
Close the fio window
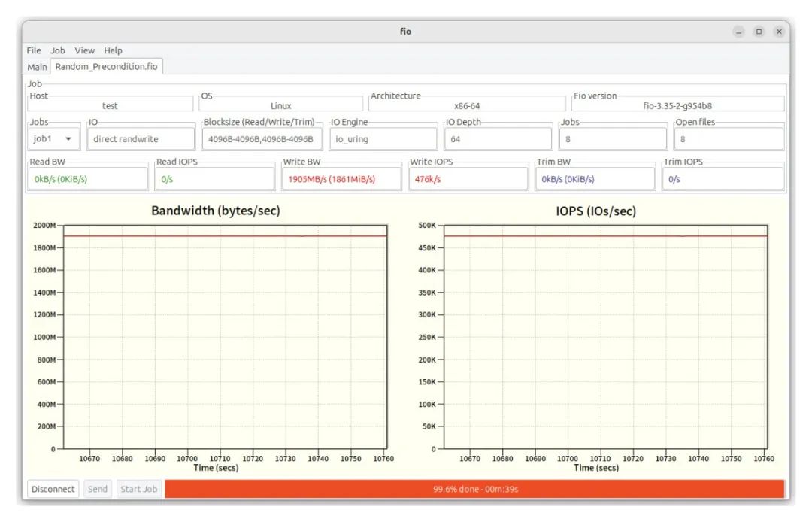tap(779, 32)
